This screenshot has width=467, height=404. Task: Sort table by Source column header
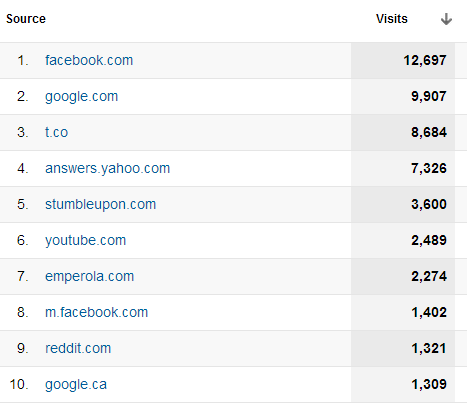pyautogui.click(x=26, y=19)
